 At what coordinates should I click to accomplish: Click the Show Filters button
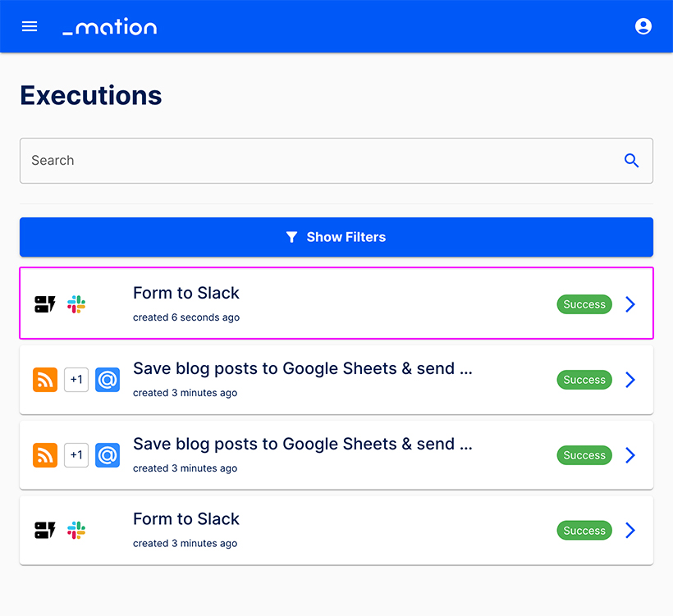pos(336,236)
